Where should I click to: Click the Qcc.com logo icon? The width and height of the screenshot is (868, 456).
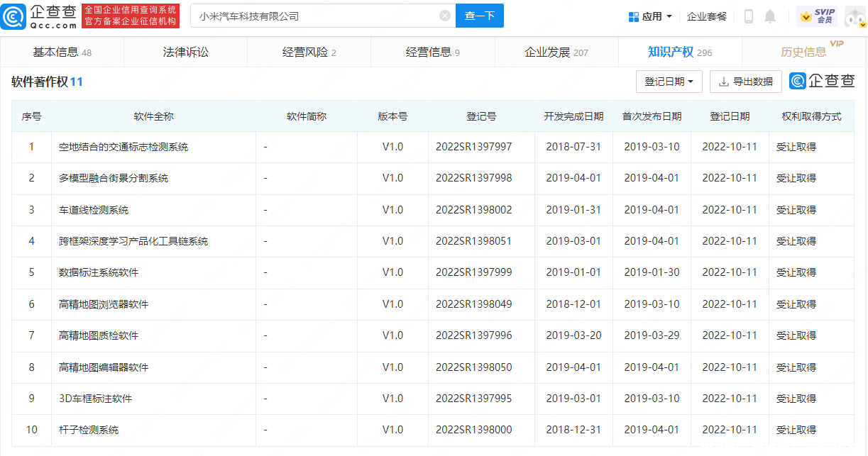[x=14, y=16]
